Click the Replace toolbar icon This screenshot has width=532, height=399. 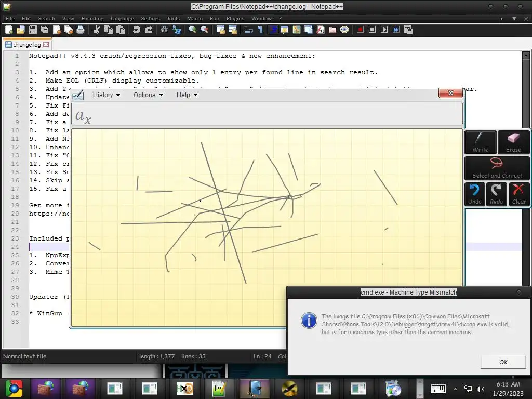coord(177,30)
